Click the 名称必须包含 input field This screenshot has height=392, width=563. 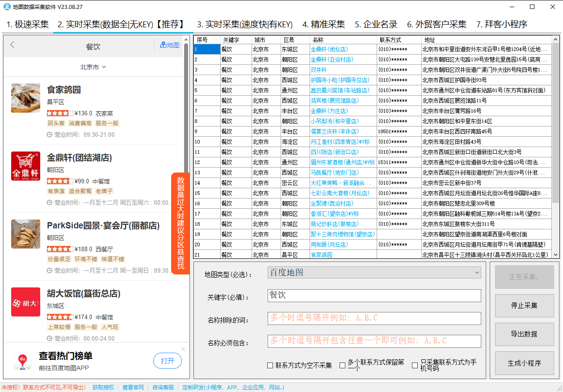coord(374,341)
